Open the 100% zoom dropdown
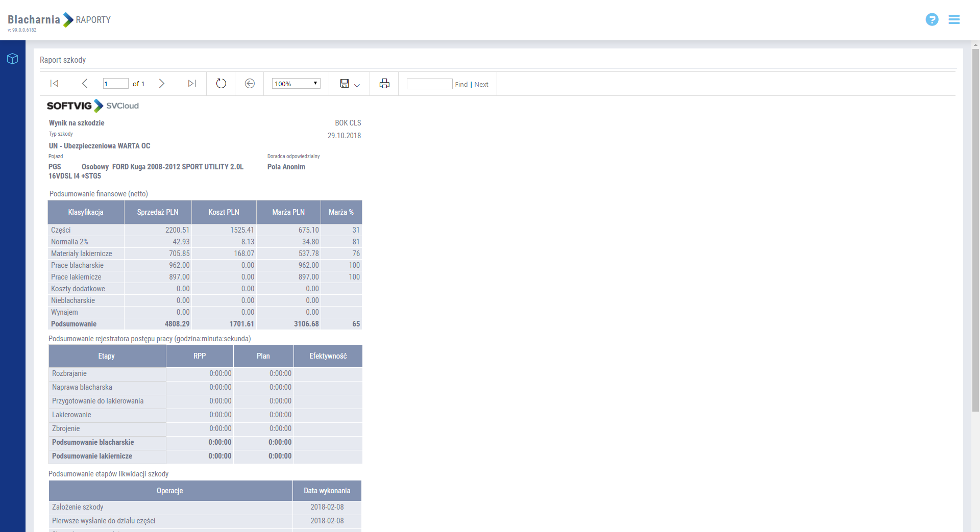The image size is (980, 532). (x=296, y=84)
